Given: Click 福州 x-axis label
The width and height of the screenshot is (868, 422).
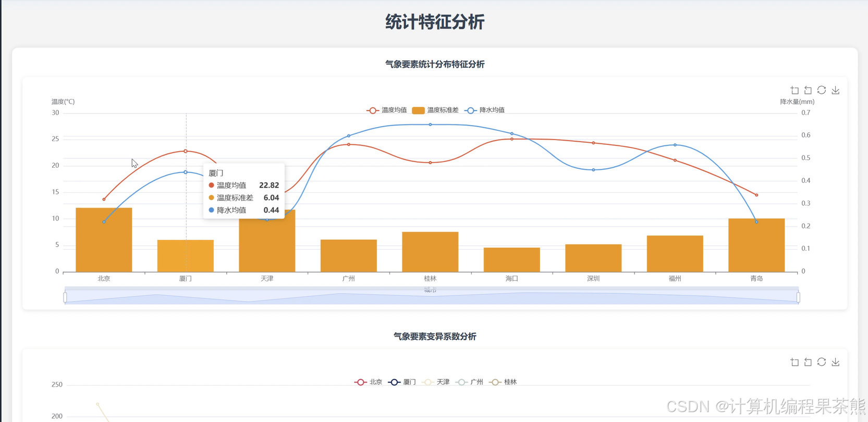Looking at the screenshot, I should click(x=675, y=278).
